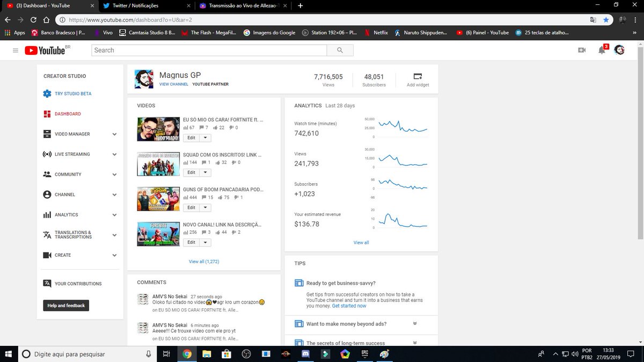Open AMV'S No Sekai commenter name, 27 seconds ago
The height and width of the screenshot is (362, 644).
170,296
